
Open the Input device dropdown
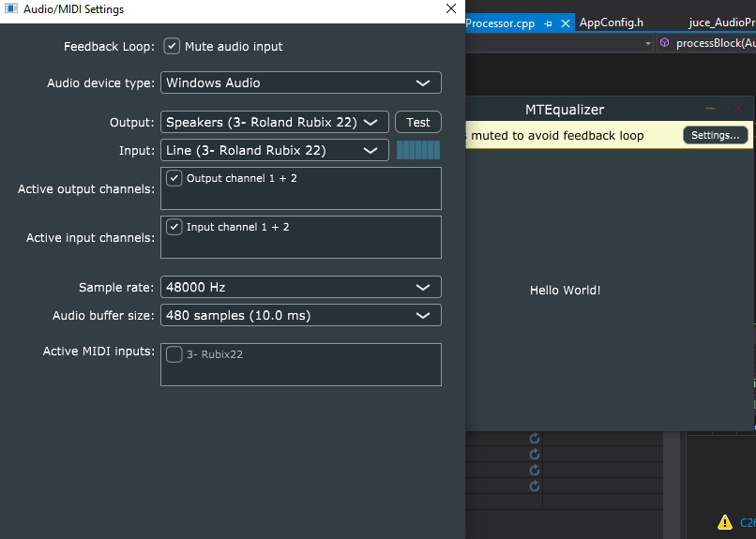coord(274,150)
